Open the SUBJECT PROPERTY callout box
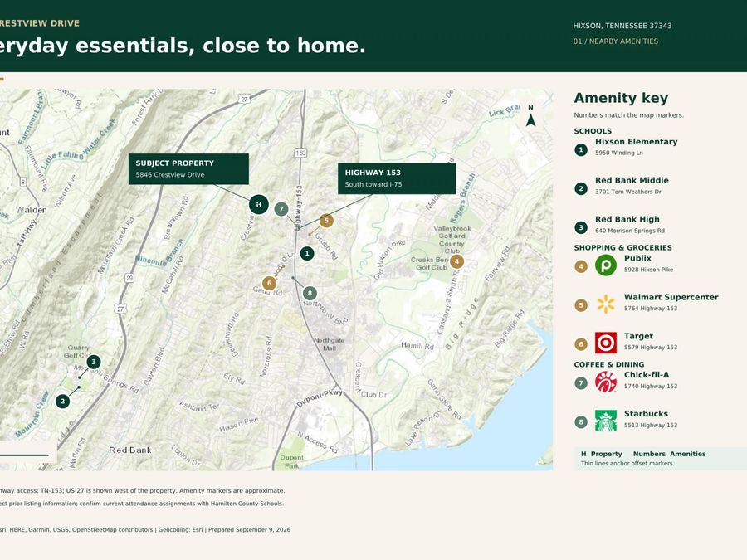747x560 pixels. [x=188, y=169]
